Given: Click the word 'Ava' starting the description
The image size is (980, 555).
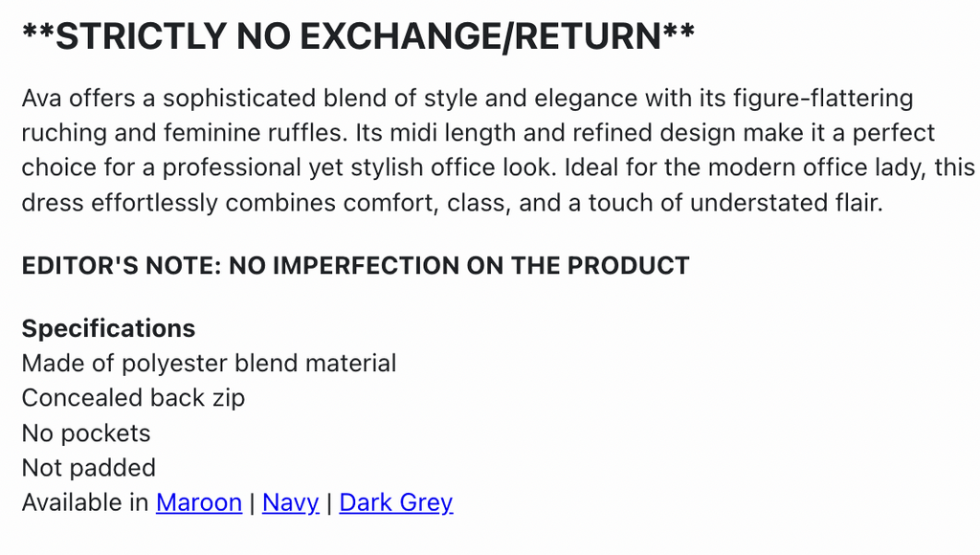Looking at the screenshot, I should [x=41, y=98].
